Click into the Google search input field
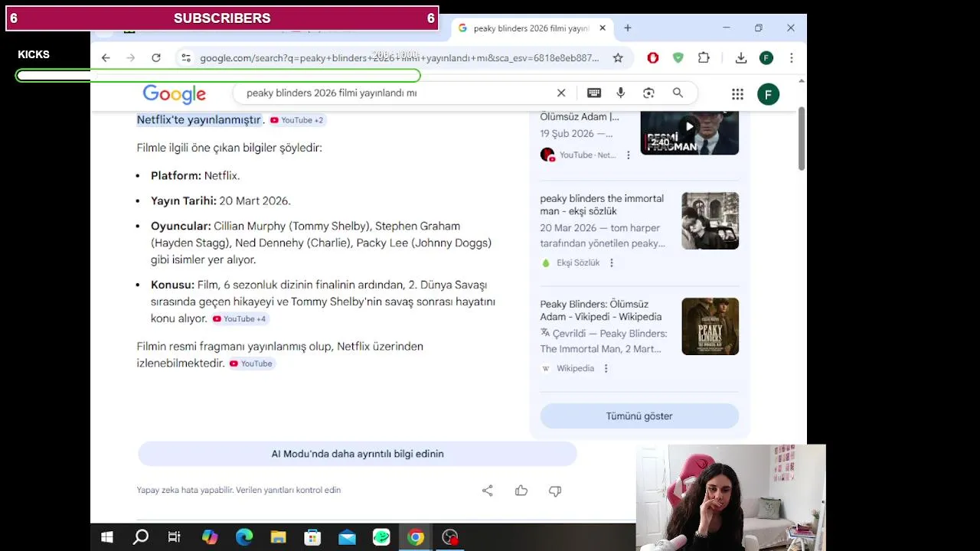Screen dimensions: 980x551 click(x=398, y=93)
